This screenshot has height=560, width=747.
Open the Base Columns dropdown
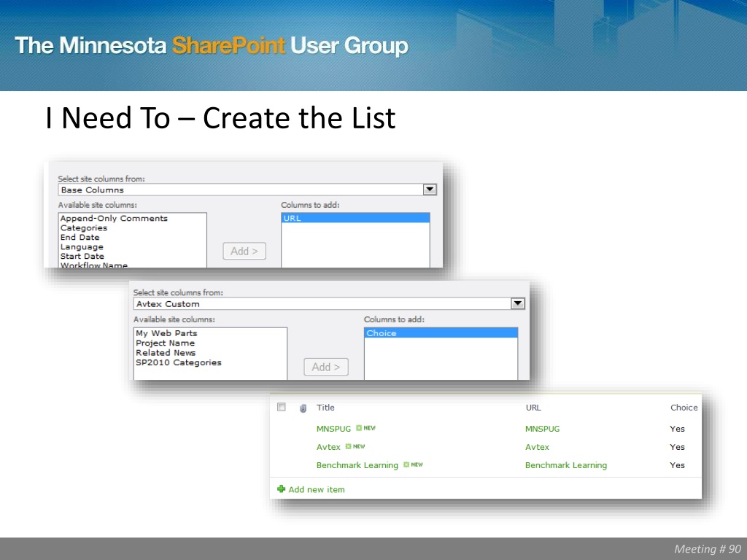pyautogui.click(x=429, y=190)
